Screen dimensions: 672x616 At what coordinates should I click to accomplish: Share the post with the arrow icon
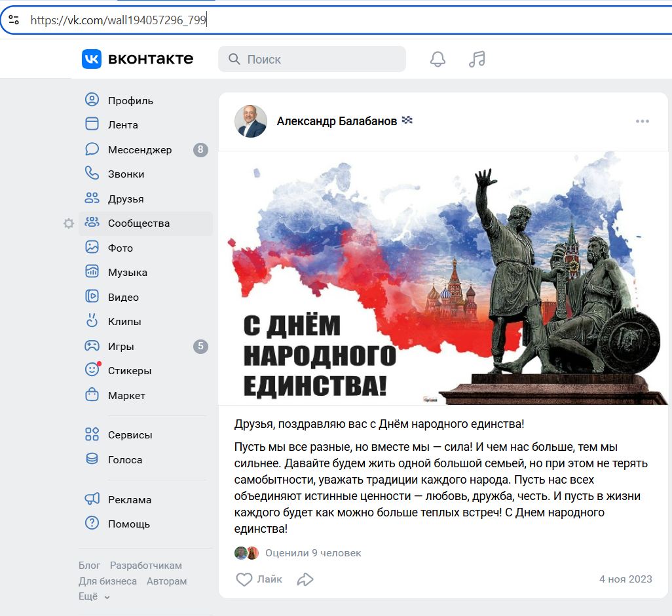[305, 579]
